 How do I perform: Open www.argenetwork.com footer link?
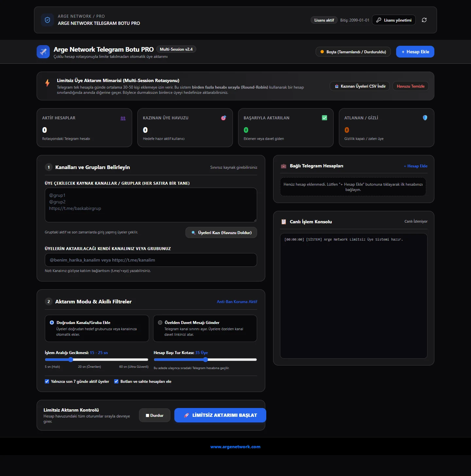tap(235, 447)
